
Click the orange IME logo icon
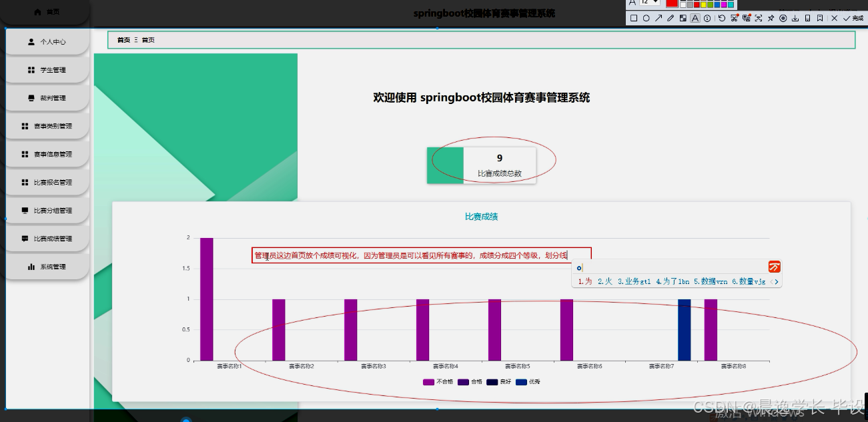(x=774, y=267)
